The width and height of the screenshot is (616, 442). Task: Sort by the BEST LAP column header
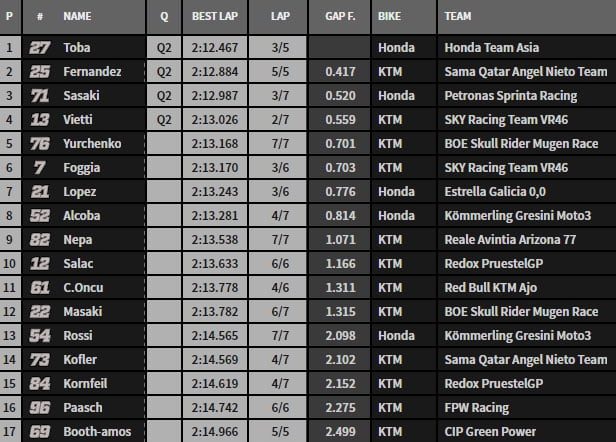pyautogui.click(x=214, y=17)
